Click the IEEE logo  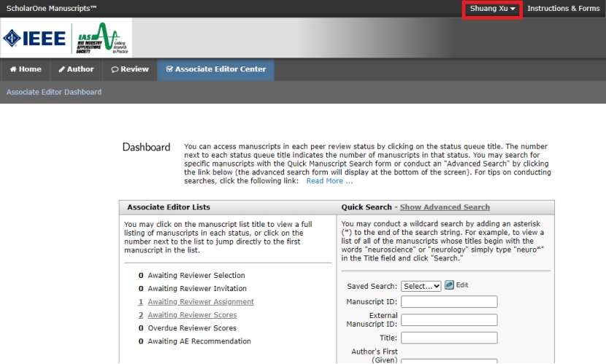[x=35, y=38]
